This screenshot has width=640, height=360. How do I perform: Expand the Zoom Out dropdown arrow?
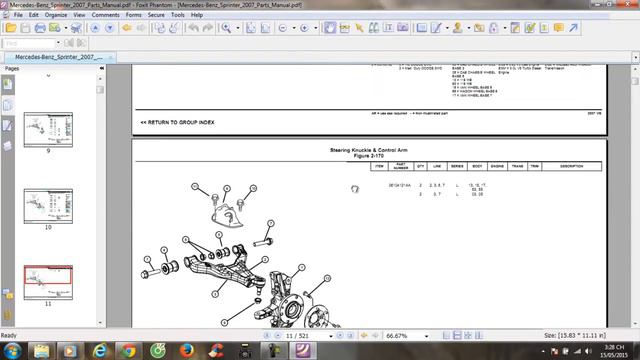pos(294,28)
